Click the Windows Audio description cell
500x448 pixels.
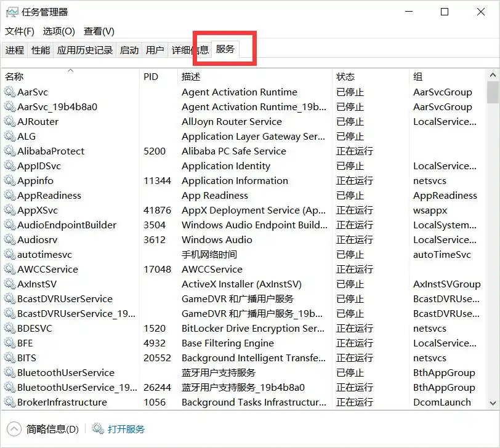pyautogui.click(x=217, y=239)
